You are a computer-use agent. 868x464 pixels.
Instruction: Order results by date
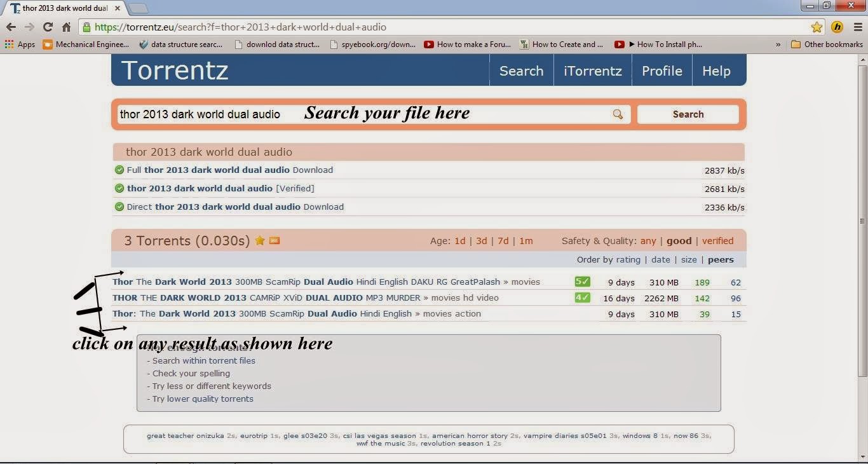tap(661, 259)
